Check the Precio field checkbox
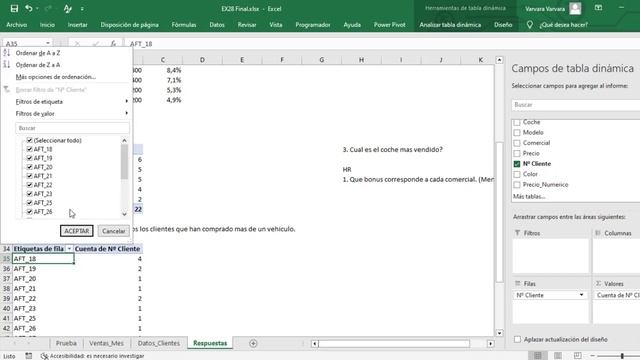This screenshot has height=360, width=640. pyautogui.click(x=517, y=153)
